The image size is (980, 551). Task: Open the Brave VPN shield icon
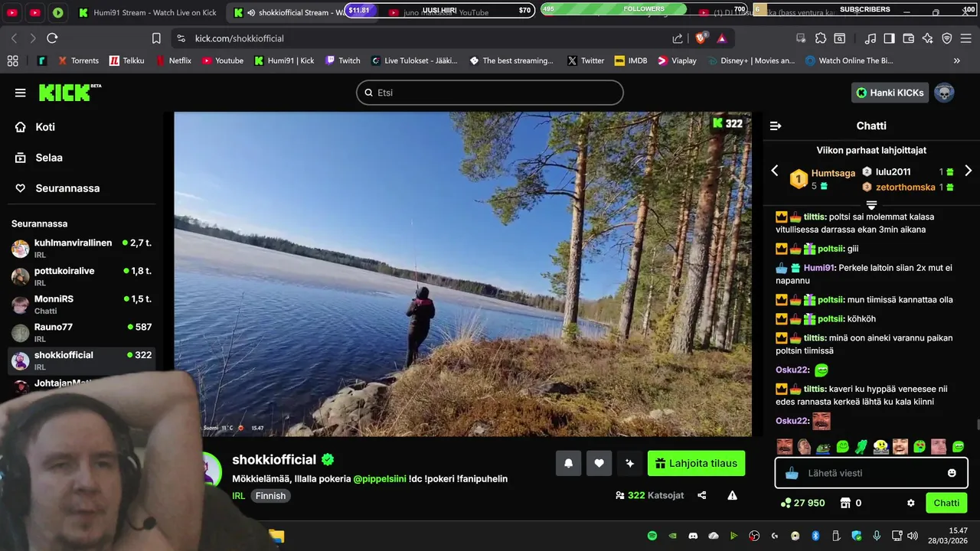pyautogui.click(x=947, y=38)
